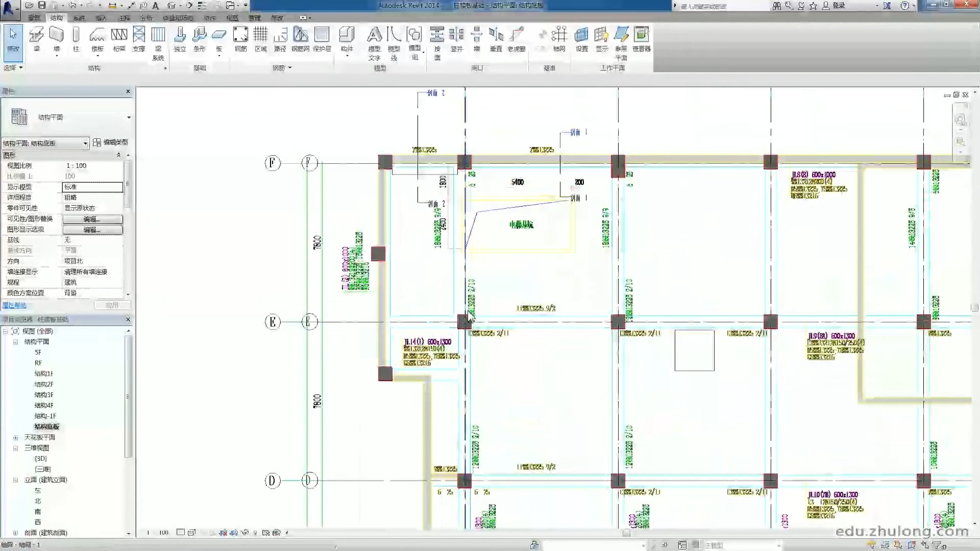This screenshot has width=980, height=551.
Task: Choose the opening By Face (按面) tool
Action: coord(437,43)
